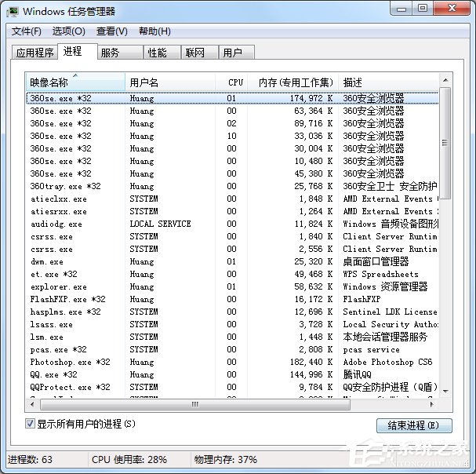
Task: Select 360se.exe row using 63,364 K
Action: (x=232, y=111)
